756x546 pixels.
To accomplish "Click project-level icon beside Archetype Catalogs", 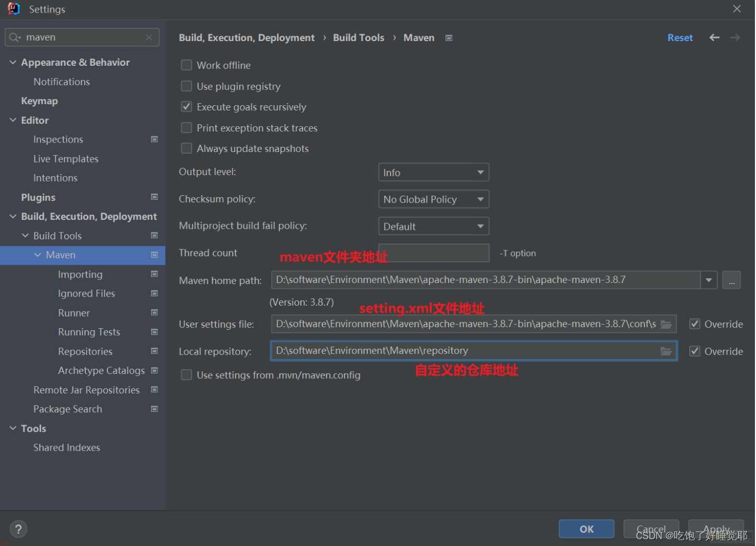I will point(154,371).
